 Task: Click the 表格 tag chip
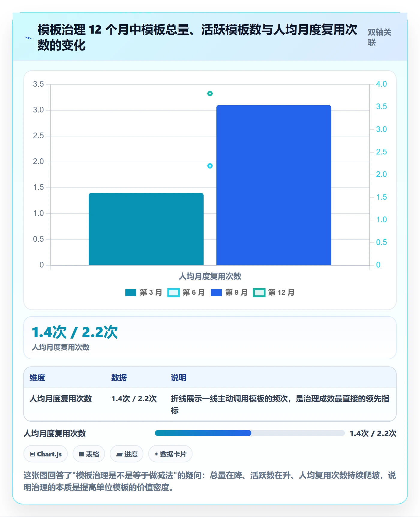click(x=89, y=454)
